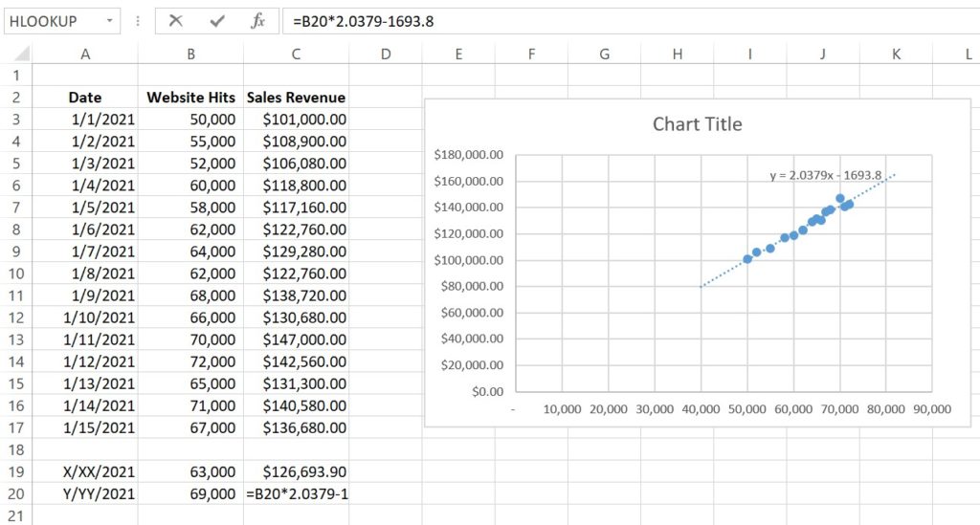Select row 2 header
This screenshot has height=525, width=980.
pos(15,97)
